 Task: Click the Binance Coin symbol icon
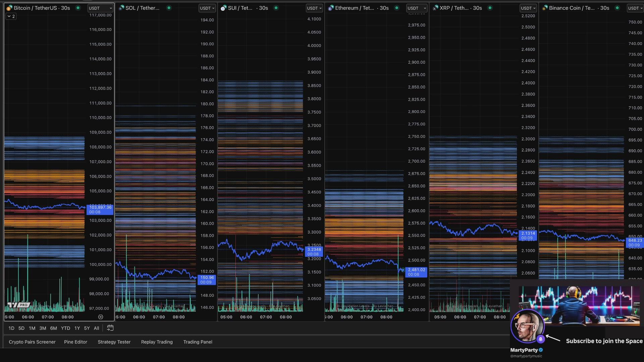point(545,8)
